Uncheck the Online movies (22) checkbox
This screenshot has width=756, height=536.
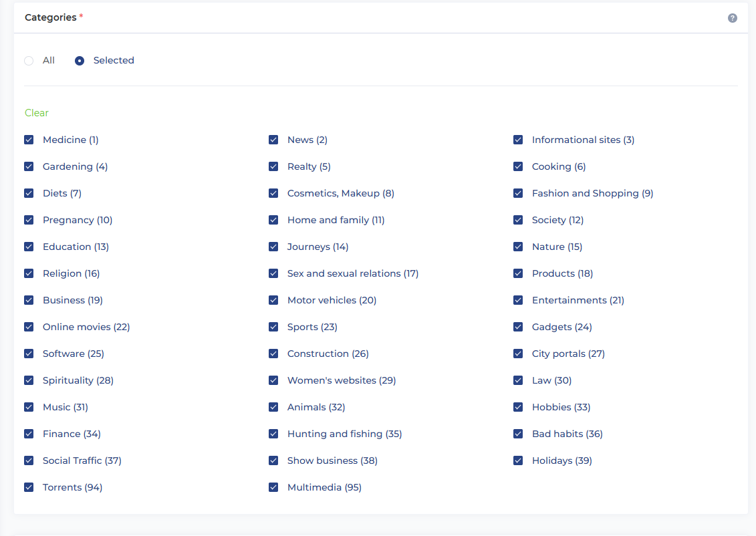[x=29, y=327]
